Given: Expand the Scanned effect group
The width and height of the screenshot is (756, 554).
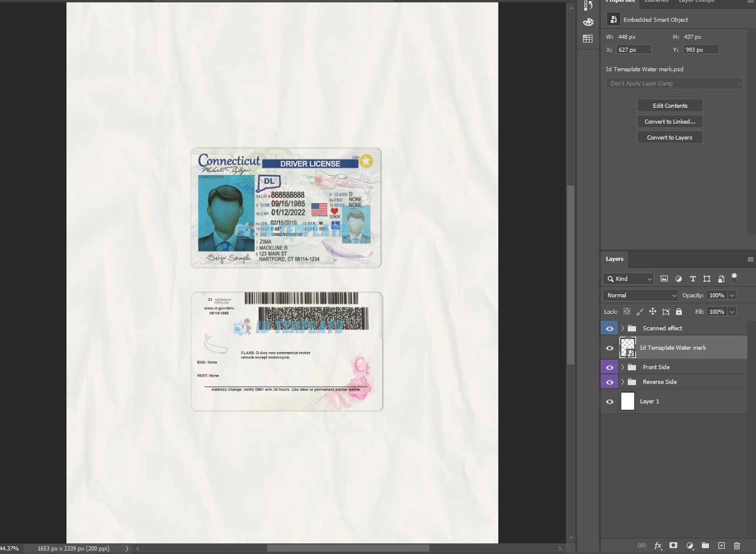Looking at the screenshot, I should (622, 328).
